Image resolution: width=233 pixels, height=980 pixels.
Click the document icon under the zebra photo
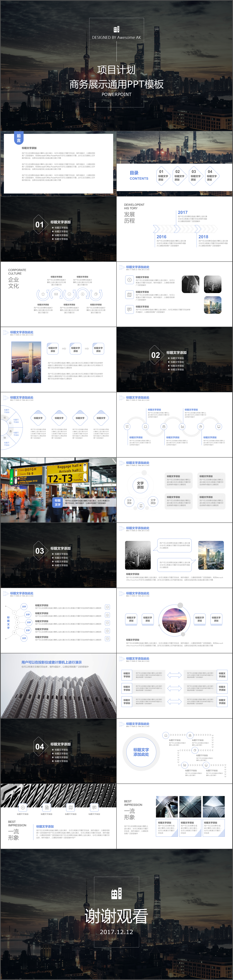[x=46, y=807]
